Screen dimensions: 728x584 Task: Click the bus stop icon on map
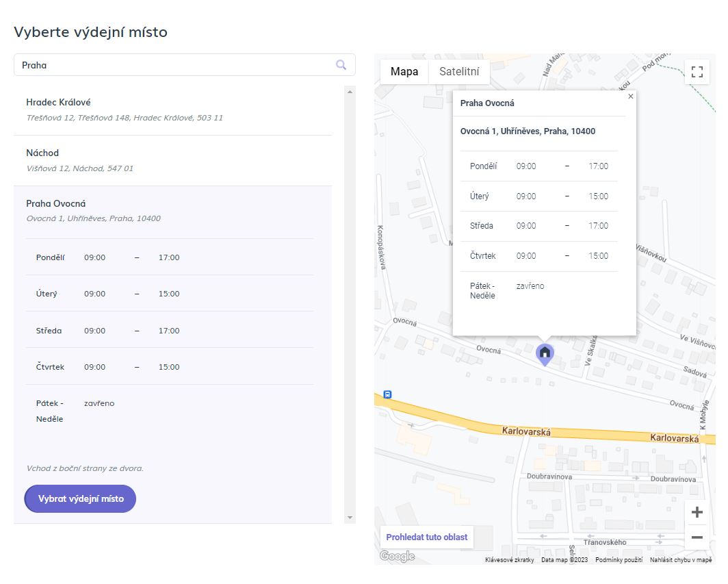(387, 394)
